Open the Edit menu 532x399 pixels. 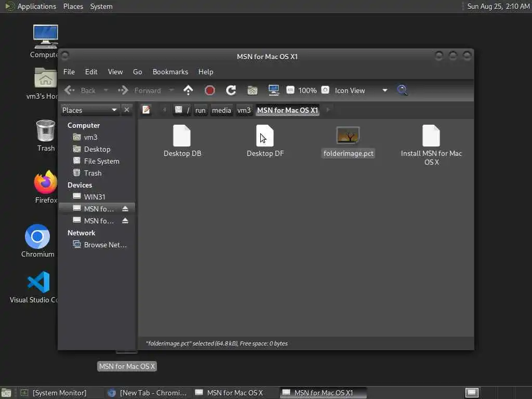tap(91, 72)
